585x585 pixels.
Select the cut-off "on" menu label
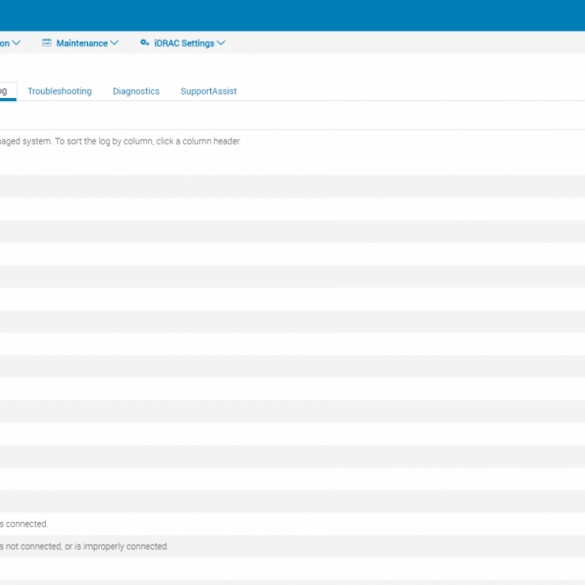point(4,43)
